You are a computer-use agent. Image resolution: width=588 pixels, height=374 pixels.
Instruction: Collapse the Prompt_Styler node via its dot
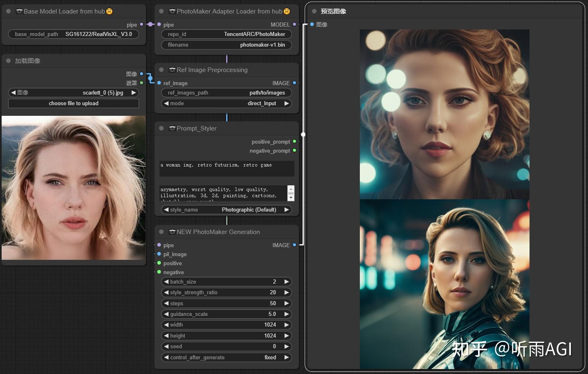(x=161, y=128)
